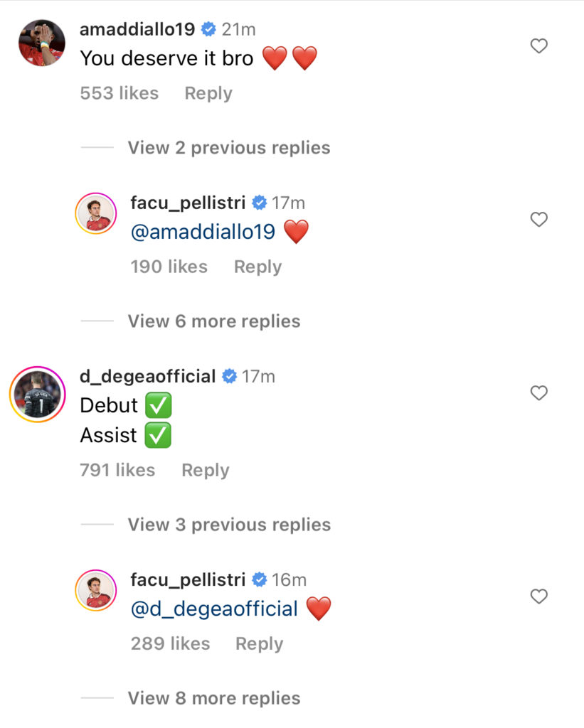
Task: Open d_degeaofficial's story avatar
Action: [38, 394]
